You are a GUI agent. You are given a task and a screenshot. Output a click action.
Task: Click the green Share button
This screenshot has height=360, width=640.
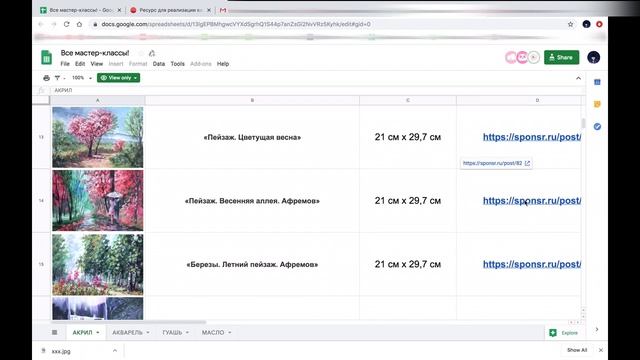562,58
